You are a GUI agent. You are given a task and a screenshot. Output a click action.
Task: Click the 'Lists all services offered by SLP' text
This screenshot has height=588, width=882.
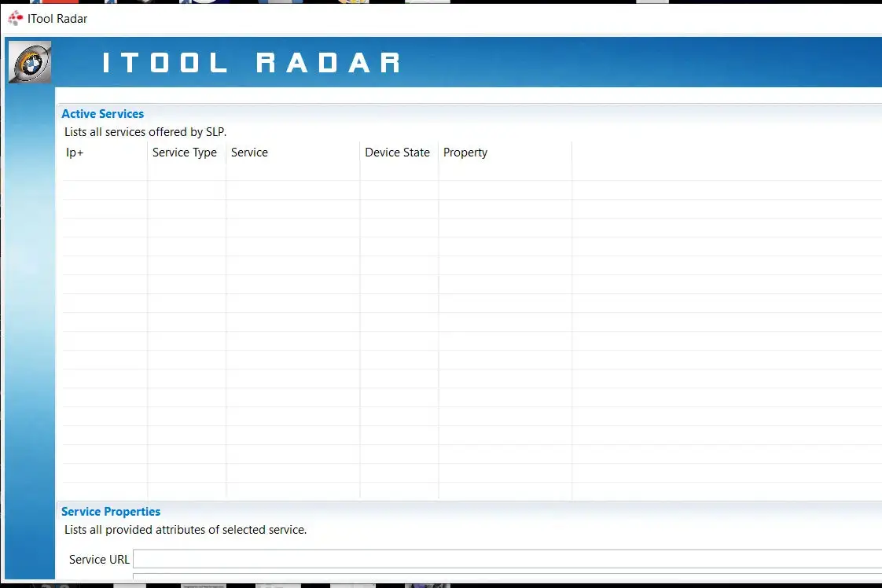click(x=145, y=132)
